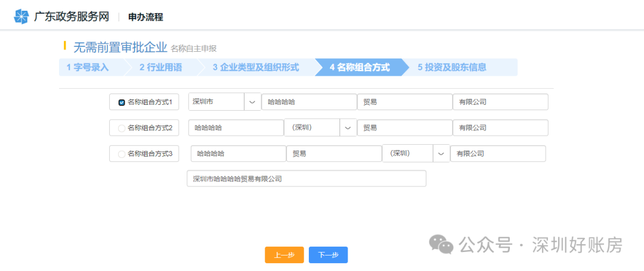
Task: Go to step 2 行业用语
Action: (161, 68)
